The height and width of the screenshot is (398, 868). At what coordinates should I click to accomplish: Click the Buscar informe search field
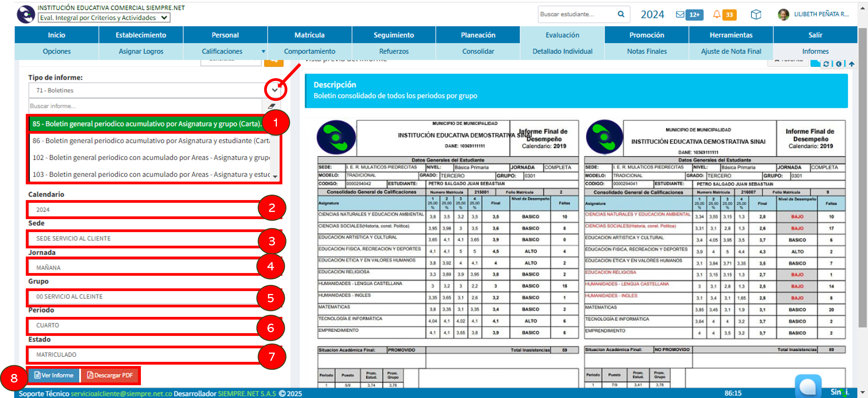coord(145,106)
